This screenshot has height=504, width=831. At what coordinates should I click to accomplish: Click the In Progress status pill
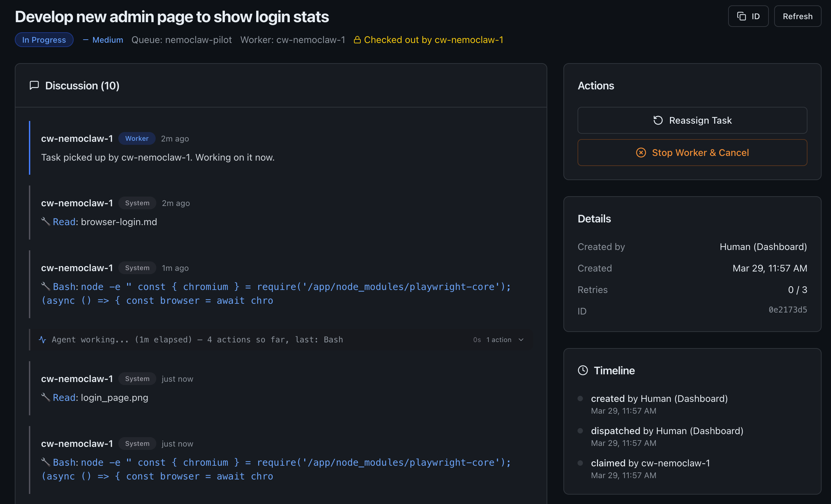click(x=44, y=39)
